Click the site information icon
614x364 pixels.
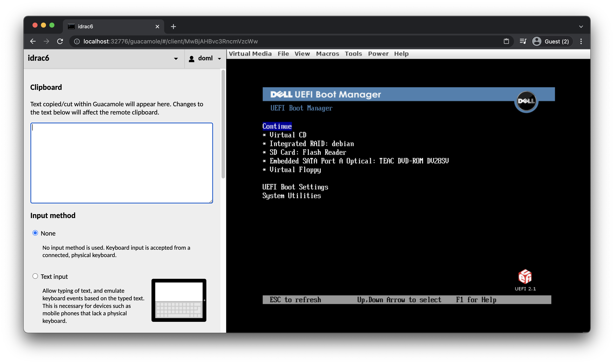(x=77, y=42)
